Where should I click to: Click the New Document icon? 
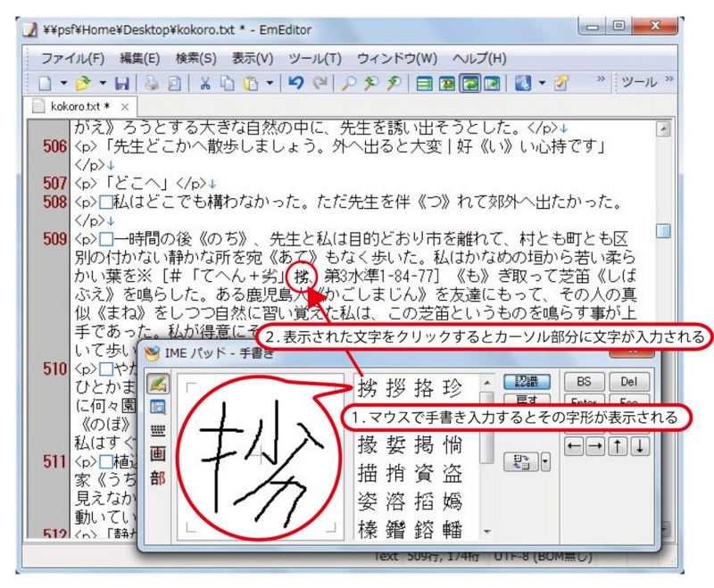point(46,83)
